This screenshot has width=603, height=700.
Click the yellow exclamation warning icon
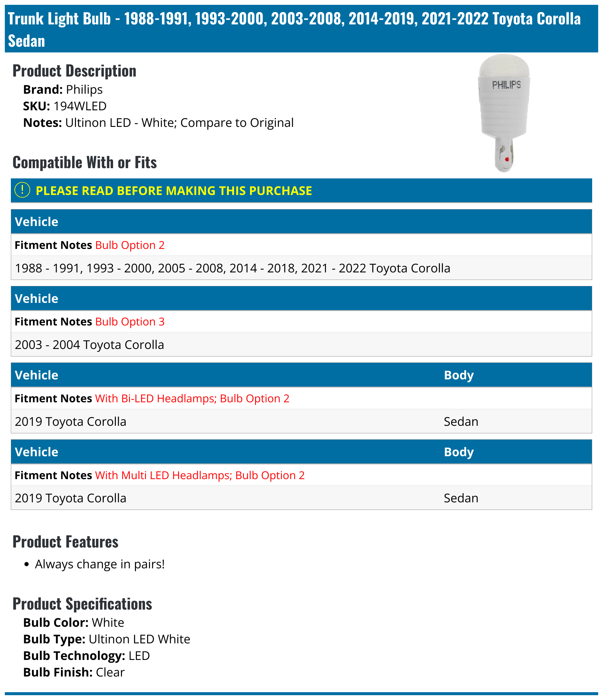click(22, 190)
